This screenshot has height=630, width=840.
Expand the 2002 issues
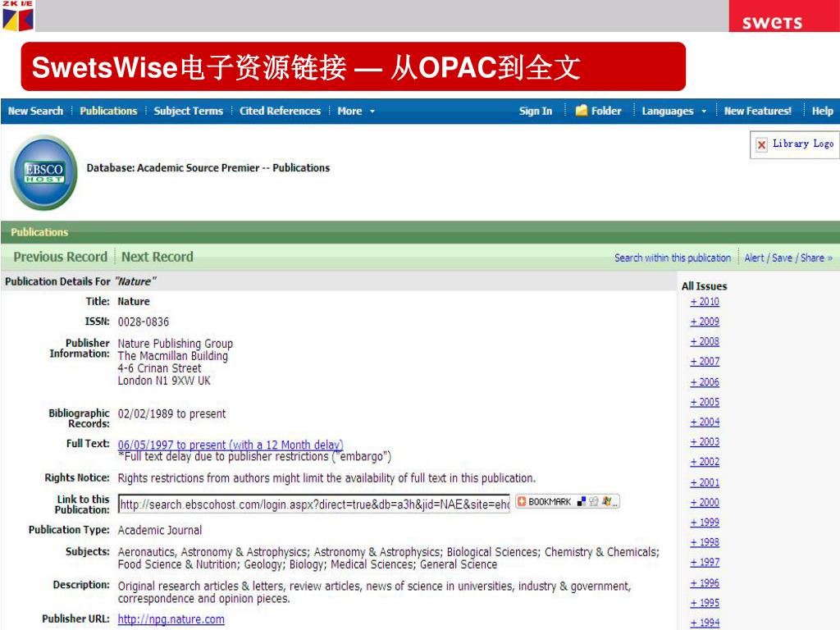[x=705, y=462]
